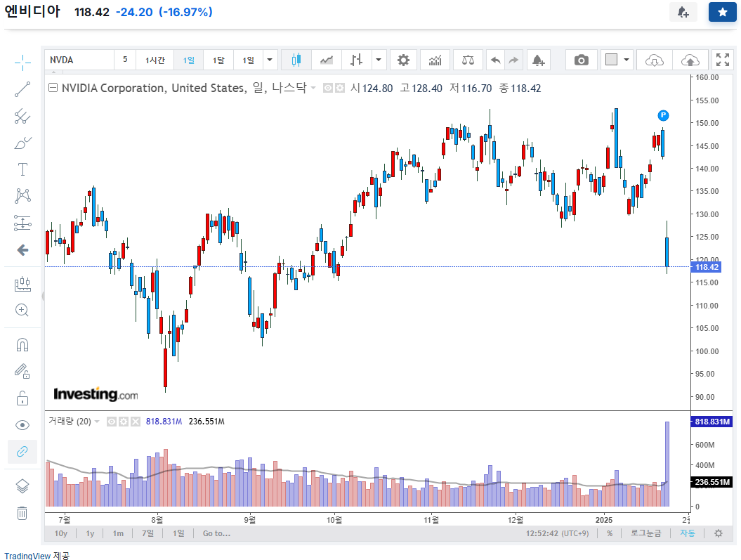Image resolution: width=741 pixels, height=560 pixels.
Task: Select the text annotation tool
Action: (22, 169)
